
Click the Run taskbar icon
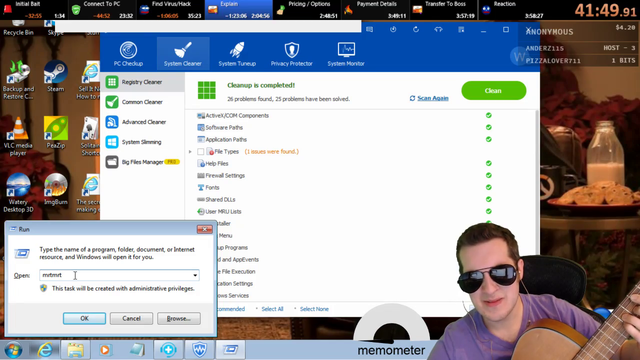point(231,350)
